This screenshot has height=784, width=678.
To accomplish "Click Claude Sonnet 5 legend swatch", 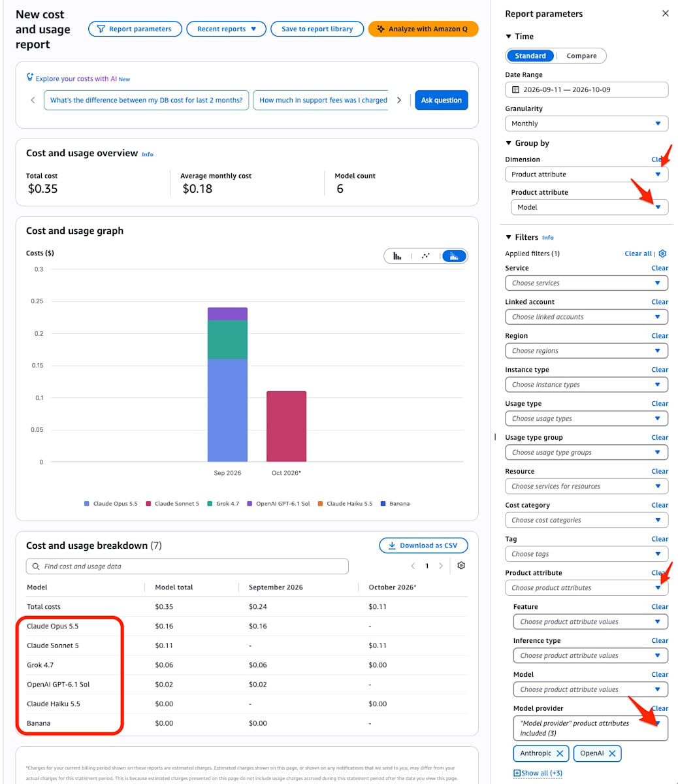I will [148, 504].
